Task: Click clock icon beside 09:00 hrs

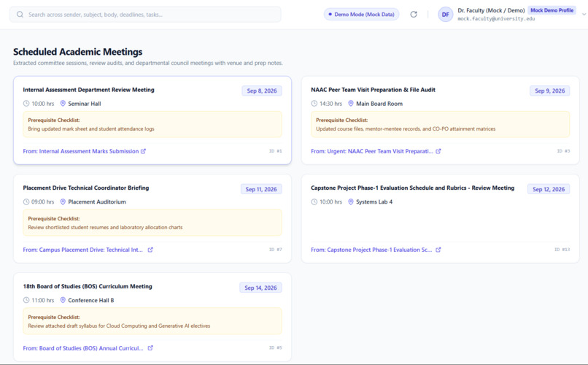Action: (x=26, y=201)
